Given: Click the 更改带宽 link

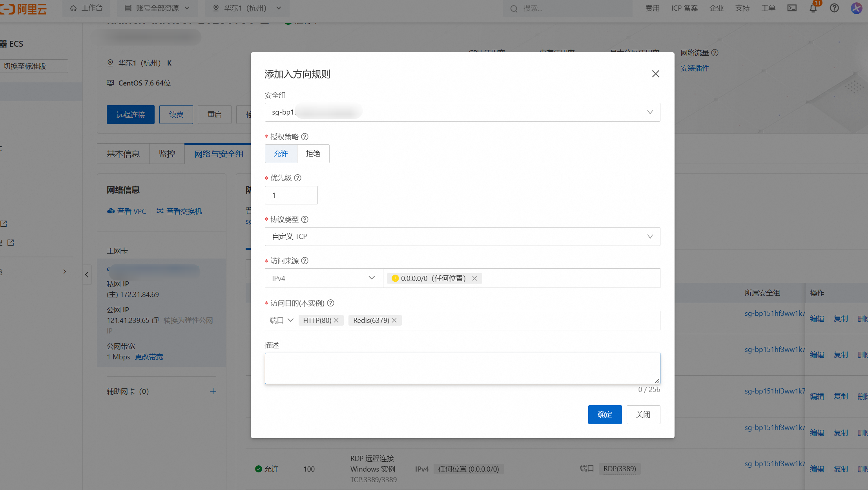Looking at the screenshot, I should (x=149, y=357).
